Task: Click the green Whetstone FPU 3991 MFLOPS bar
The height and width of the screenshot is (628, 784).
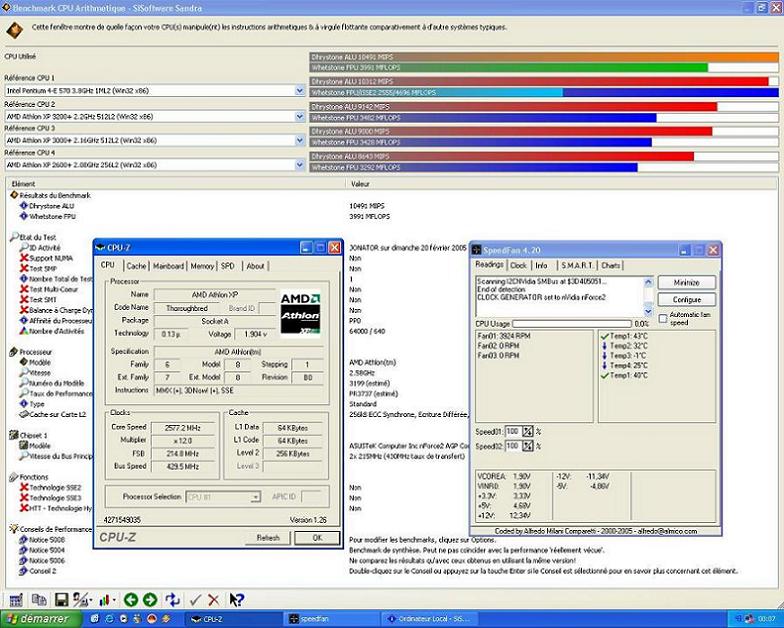Action: click(x=508, y=68)
